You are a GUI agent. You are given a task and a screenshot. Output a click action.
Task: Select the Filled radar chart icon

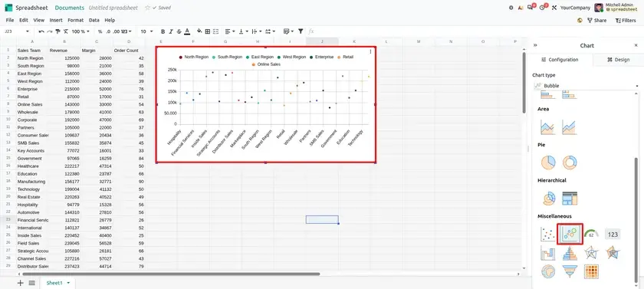613,253
